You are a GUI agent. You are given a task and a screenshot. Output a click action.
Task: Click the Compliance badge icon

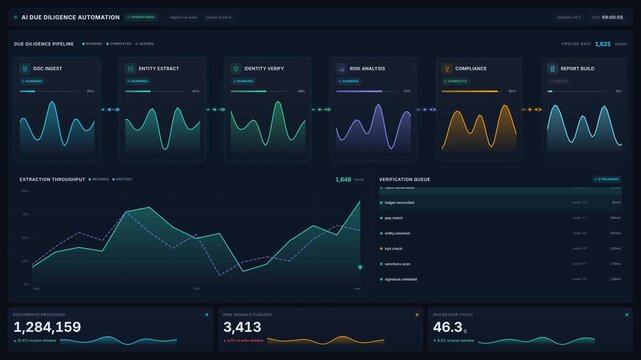point(447,69)
